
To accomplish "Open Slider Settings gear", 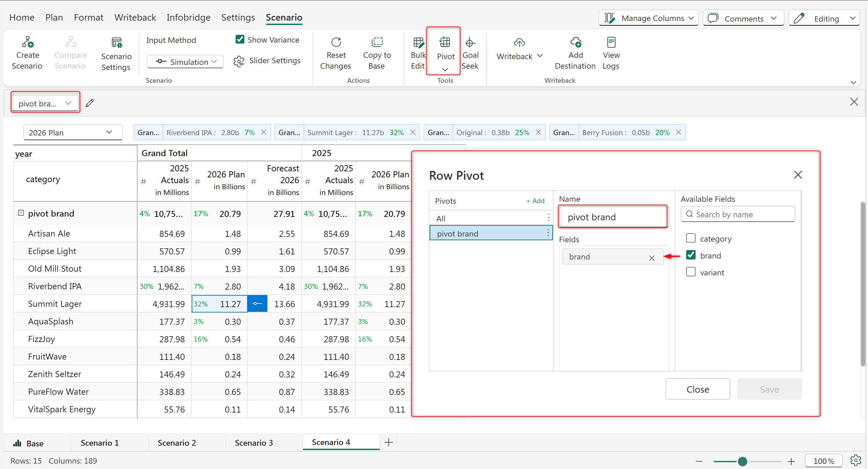I will pyautogui.click(x=239, y=61).
